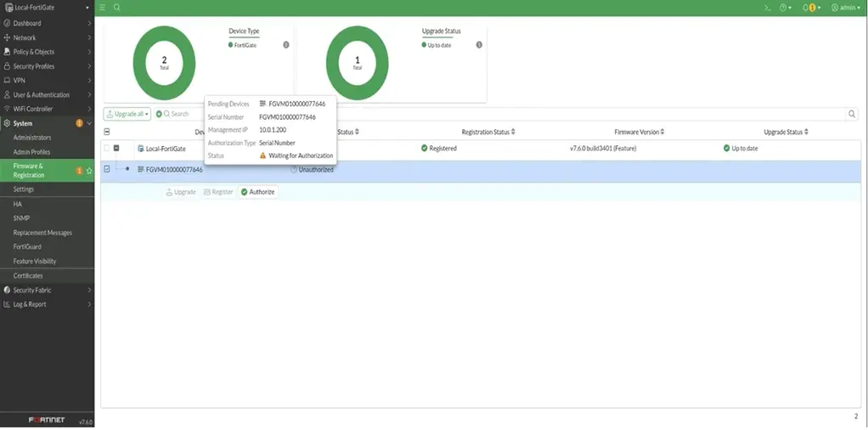The width and height of the screenshot is (868, 430).
Task: Untick the FGVM010000077646 row checkbox
Action: [x=107, y=169]
